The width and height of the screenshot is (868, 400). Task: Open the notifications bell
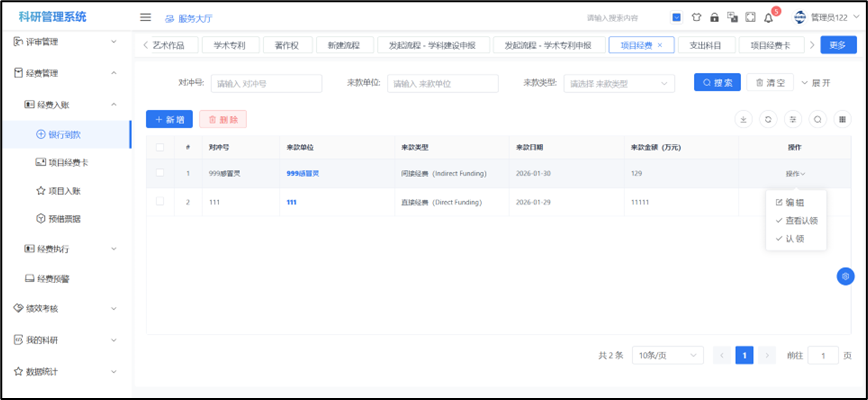[x=768, y=17]
